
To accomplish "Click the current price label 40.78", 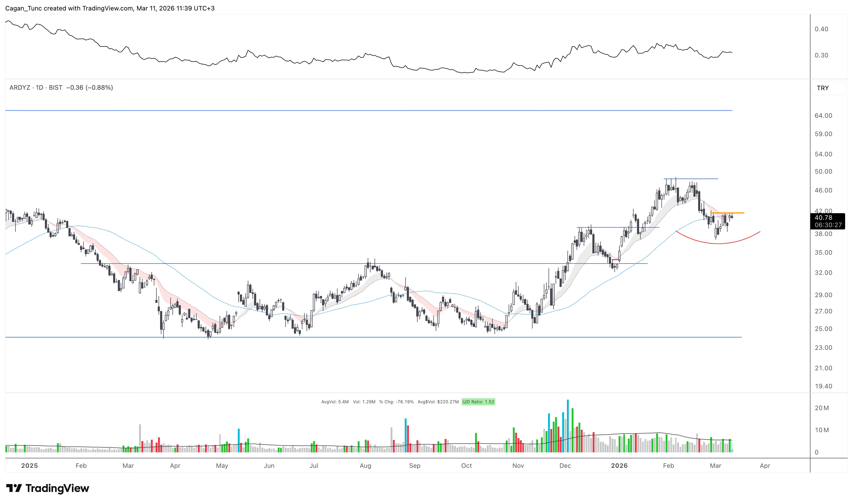I will [823, 218].
